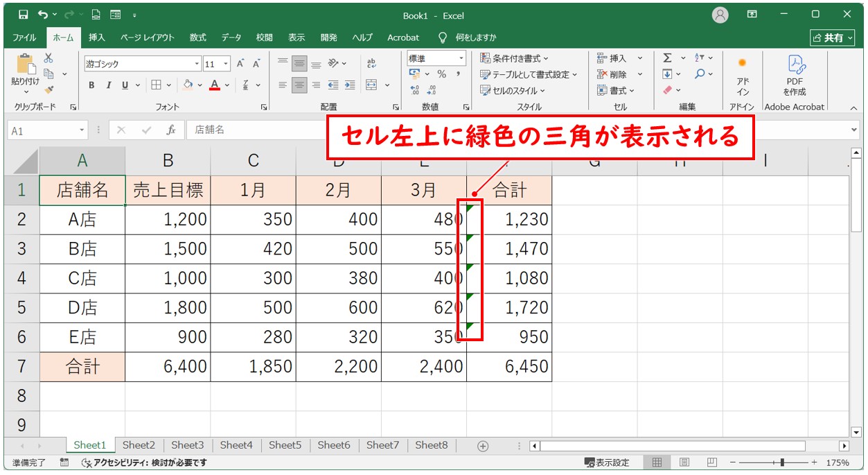Click the increase indent icon
Viewport: 868px width, 475px height.
349,85
